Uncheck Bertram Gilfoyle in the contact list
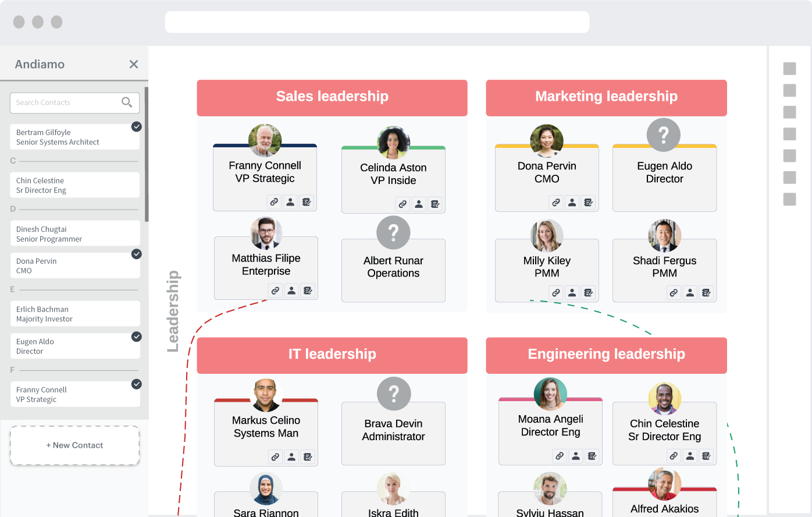 136,126
